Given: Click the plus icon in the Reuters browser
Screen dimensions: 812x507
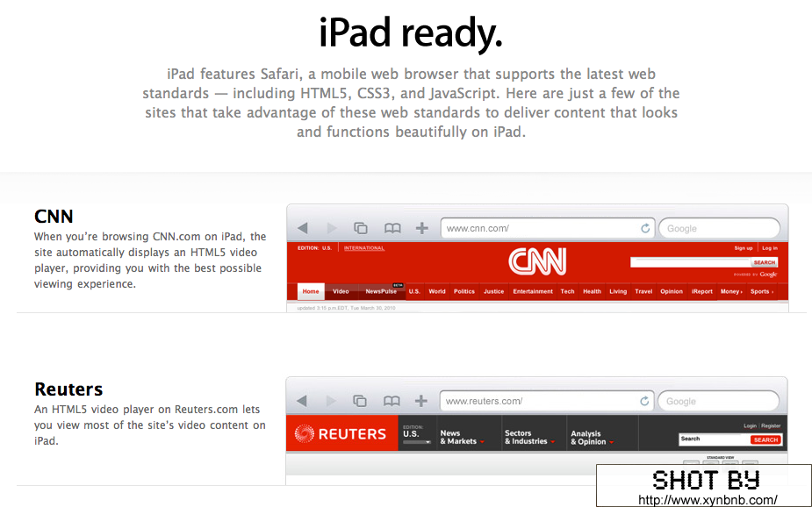Looking at the screenshot, I should coord(421,401).
